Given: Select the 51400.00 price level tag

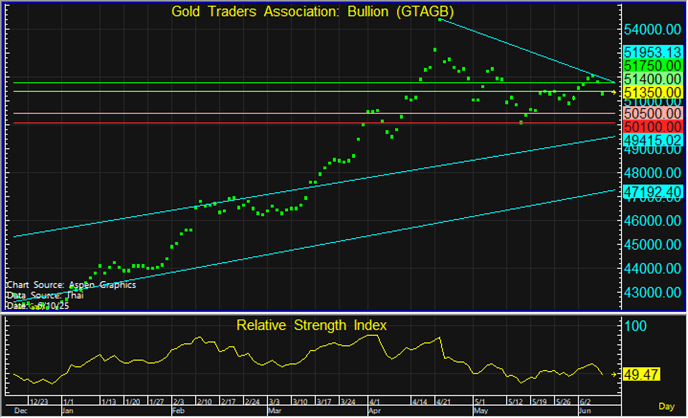Looking at the screenshot, I should [651, 78].
